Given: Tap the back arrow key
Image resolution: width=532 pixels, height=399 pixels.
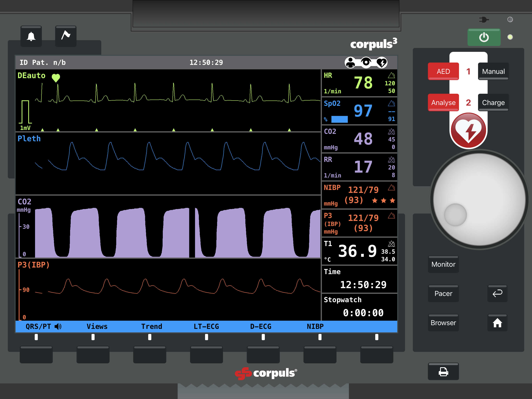Looking at the screenshot, I should point(497,293).
